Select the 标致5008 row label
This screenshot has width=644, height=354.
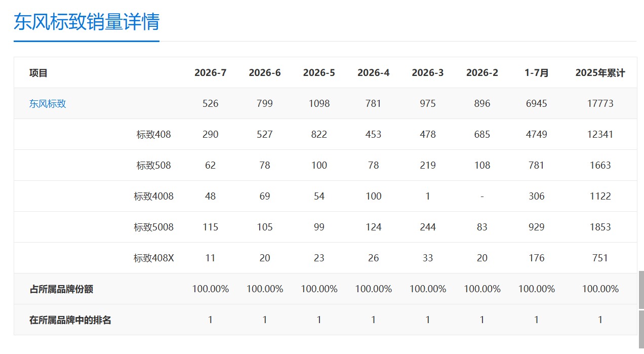click(x=154, y=227)
